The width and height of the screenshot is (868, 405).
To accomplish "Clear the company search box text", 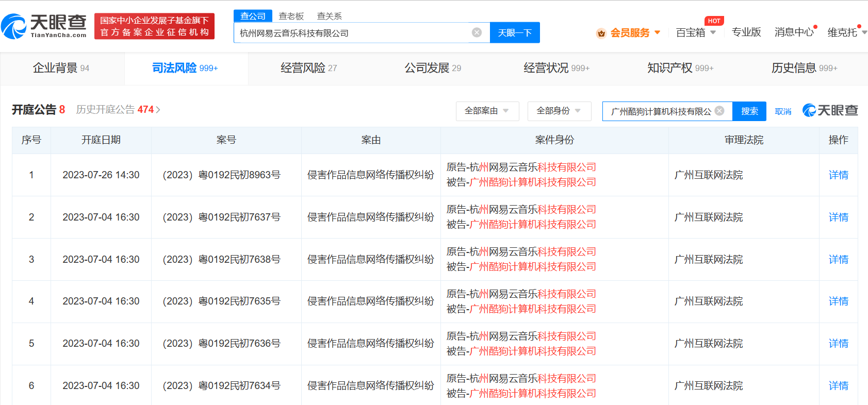I will pos(477,32).
